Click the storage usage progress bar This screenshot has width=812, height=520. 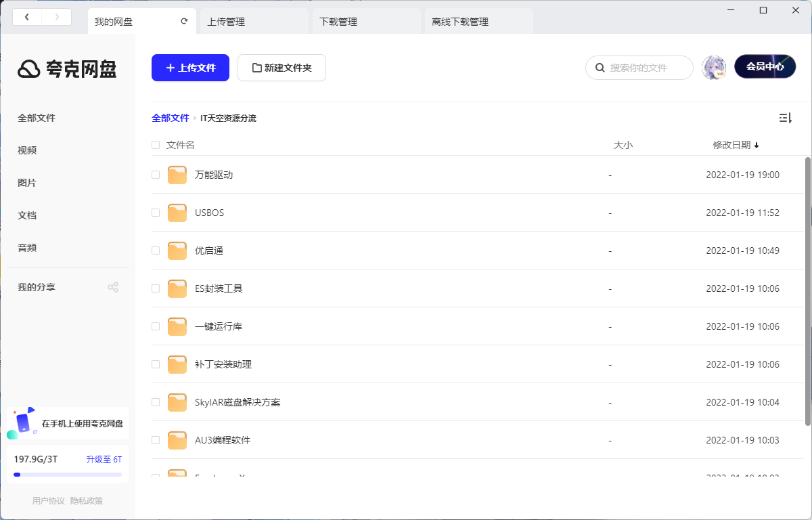(66, 474)
